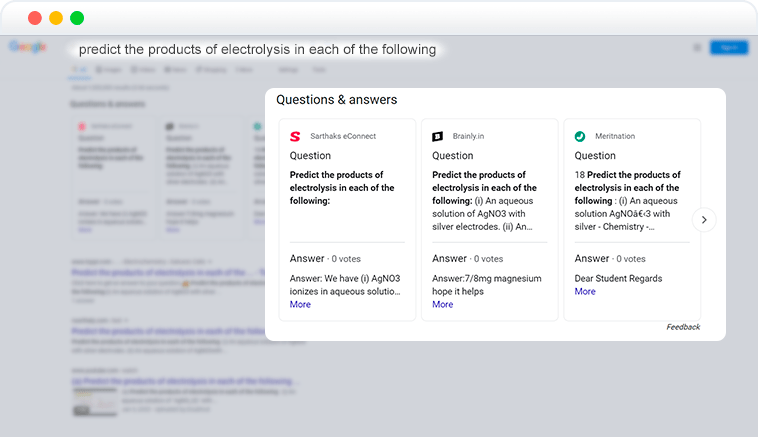The image size is (758, 437).
Task: Click the yellow minimize window button
Action: pyautogui.click(x=56, y=18)
